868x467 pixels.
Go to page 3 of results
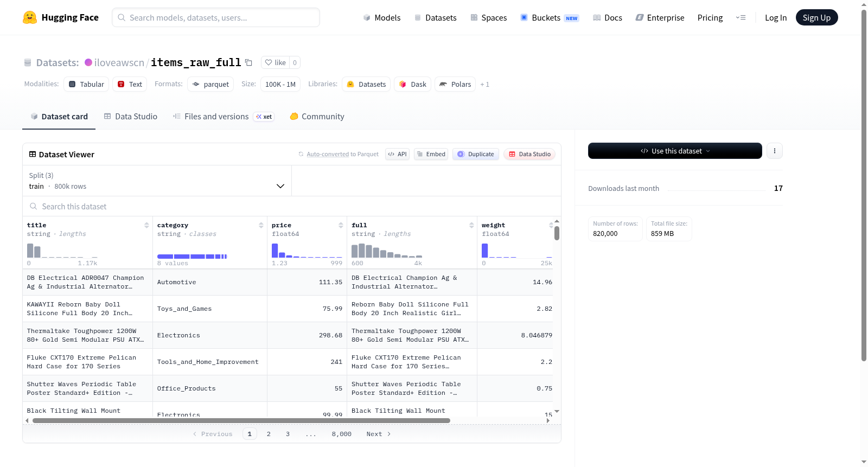[288, 434]
